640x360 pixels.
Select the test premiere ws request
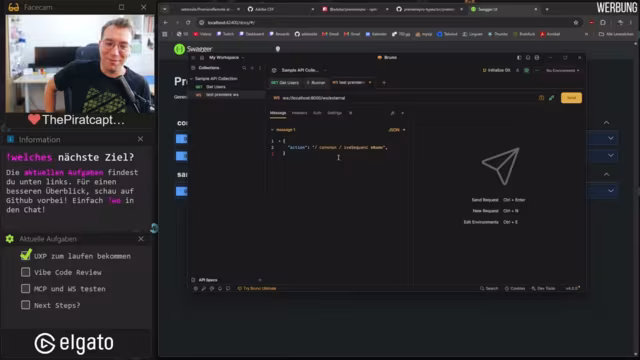(227, 95)
